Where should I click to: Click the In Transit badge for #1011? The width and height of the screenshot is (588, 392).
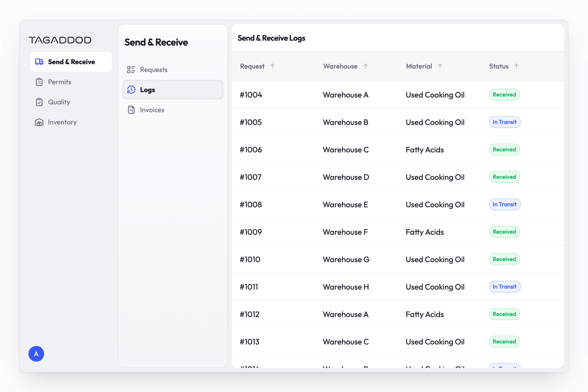505,287
